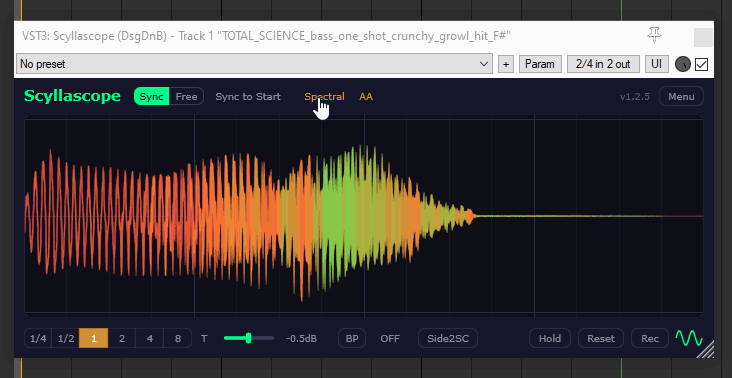Image resolution: width=732 pixels, height=378 pixels.
Task: Select 1/2 bar time window
Action: click(66, 338)
